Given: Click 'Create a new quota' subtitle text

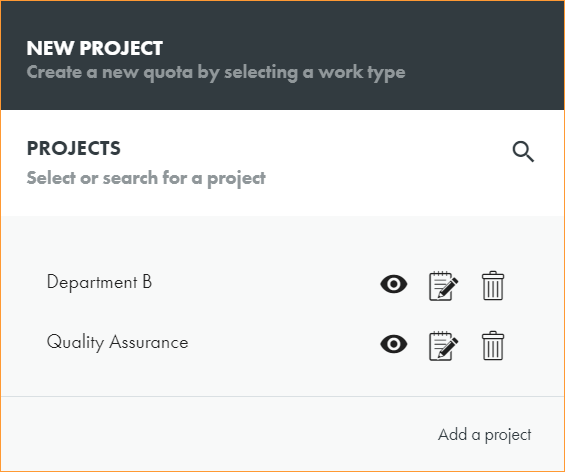Looking at the screenshot, I should coord(216,72).
